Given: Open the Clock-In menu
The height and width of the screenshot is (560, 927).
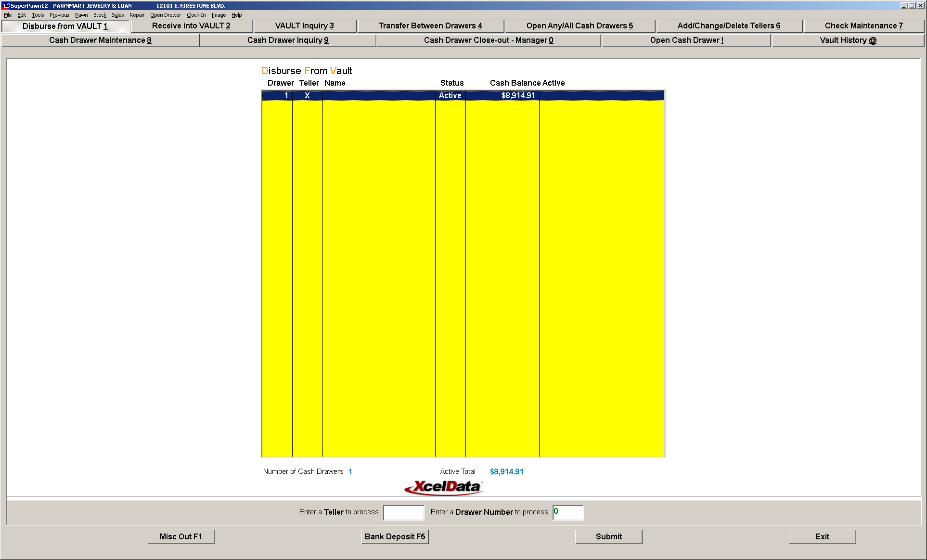Looking at the screenshot, I should pyautogui.click(x=196, y=15).
